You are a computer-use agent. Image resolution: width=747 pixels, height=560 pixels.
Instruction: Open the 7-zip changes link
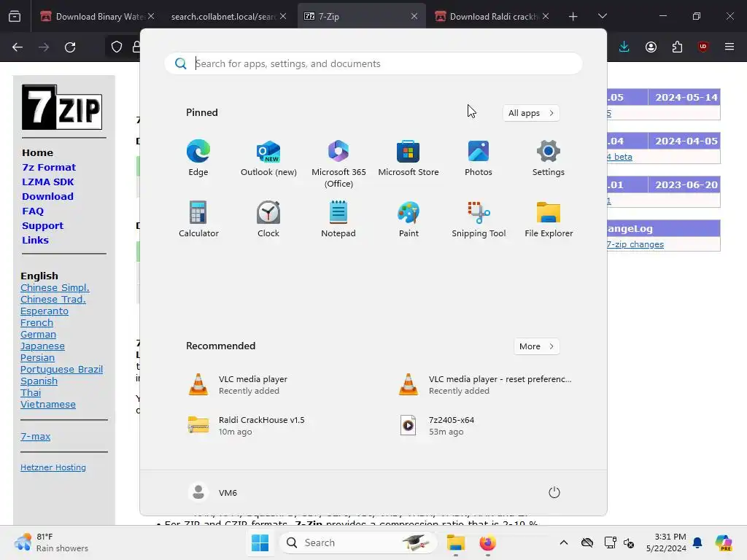point(635,244)
